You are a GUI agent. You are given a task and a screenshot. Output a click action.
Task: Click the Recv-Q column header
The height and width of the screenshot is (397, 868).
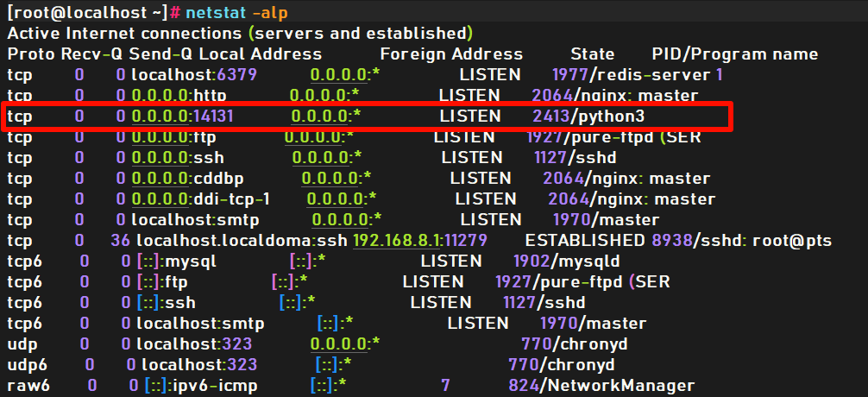coord(92,54)
